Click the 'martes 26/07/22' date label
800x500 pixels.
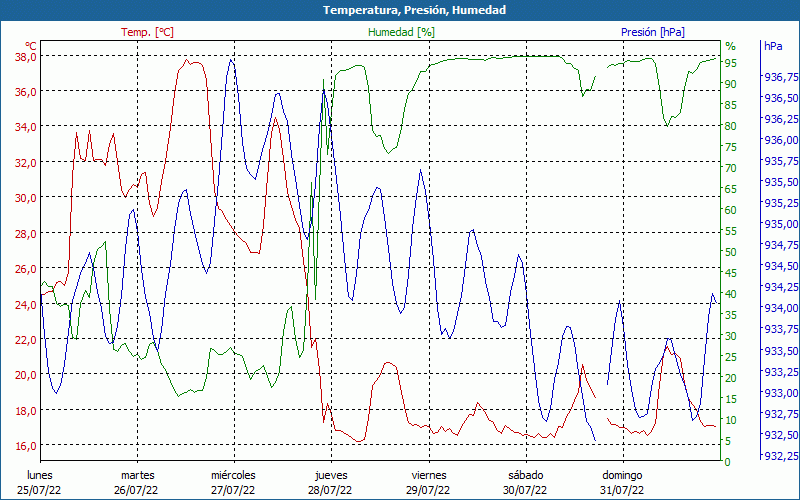[x=137, y=483]
